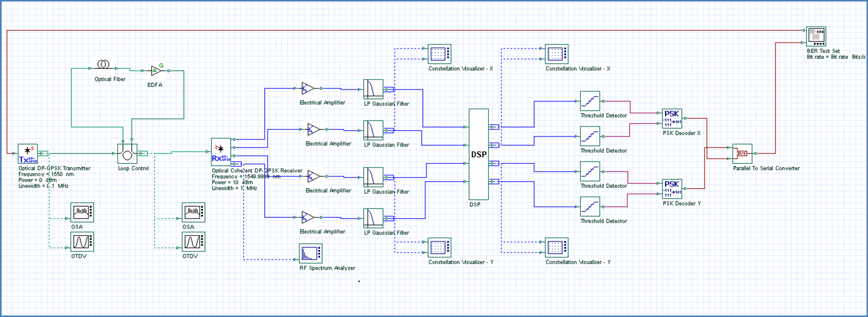Click the 'EDFA' label text

click(x=155, y=85)
